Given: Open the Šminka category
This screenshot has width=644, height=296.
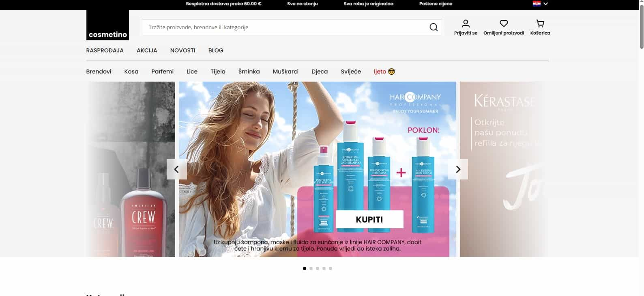Looking at the screenshot, I should [249, 71].
